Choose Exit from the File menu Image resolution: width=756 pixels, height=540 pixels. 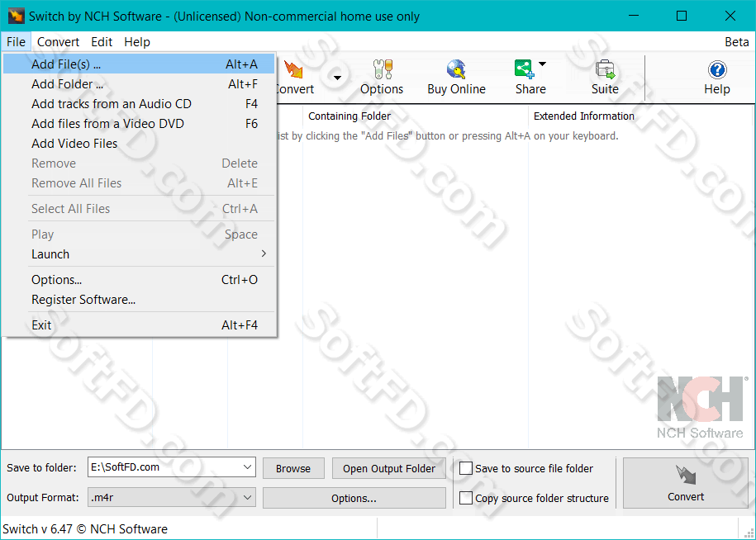(x=139, y=325)
